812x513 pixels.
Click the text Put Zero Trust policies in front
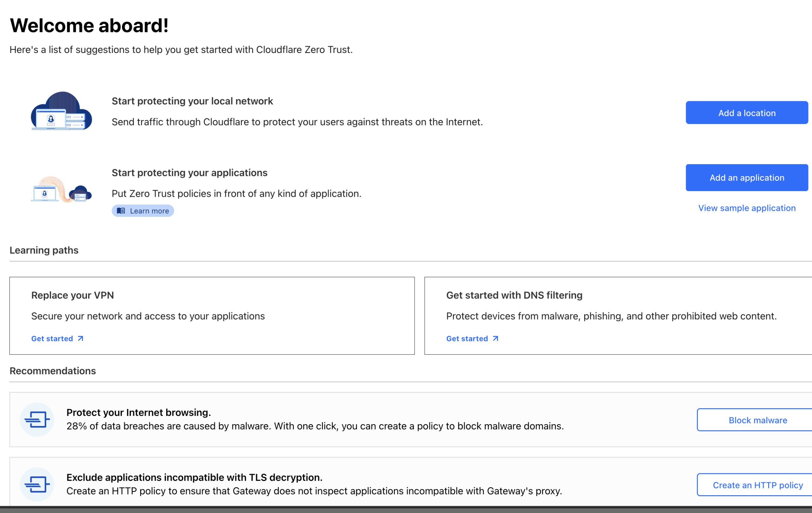(236, 193)
